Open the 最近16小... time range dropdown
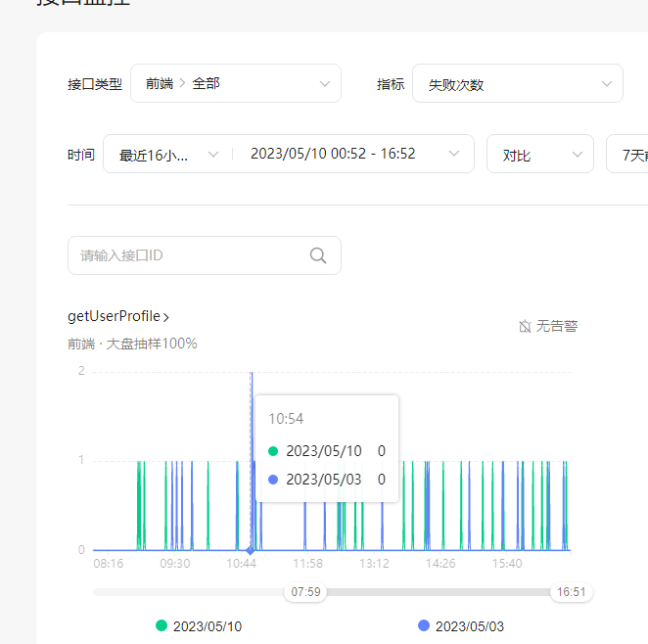 tap(168, 154)
